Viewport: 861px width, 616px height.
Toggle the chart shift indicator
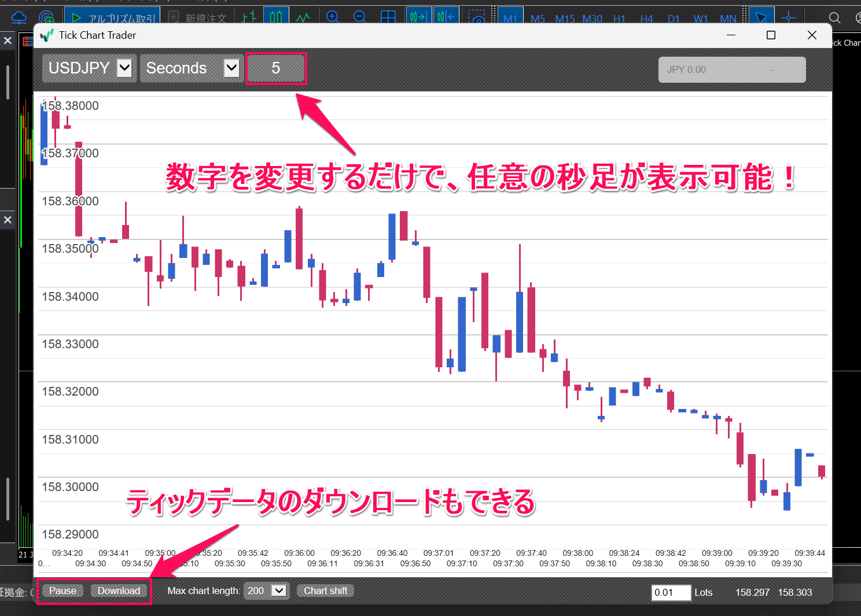tap(446, 17)
